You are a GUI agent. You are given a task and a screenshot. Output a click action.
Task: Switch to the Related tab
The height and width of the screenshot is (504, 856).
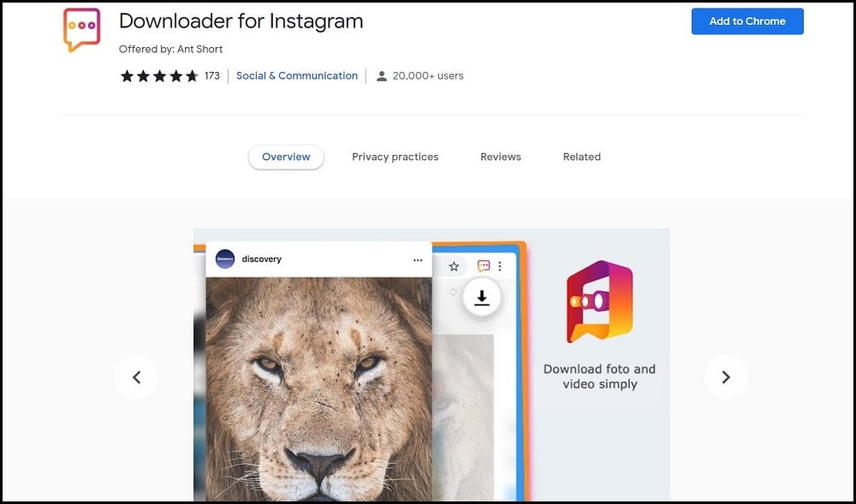pos(582,157)
